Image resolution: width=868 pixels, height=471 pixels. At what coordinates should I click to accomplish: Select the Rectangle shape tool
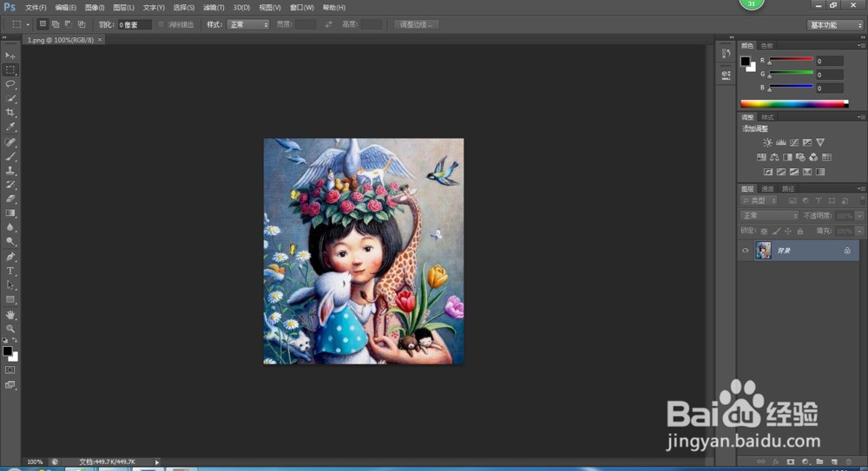coord(10,299)
